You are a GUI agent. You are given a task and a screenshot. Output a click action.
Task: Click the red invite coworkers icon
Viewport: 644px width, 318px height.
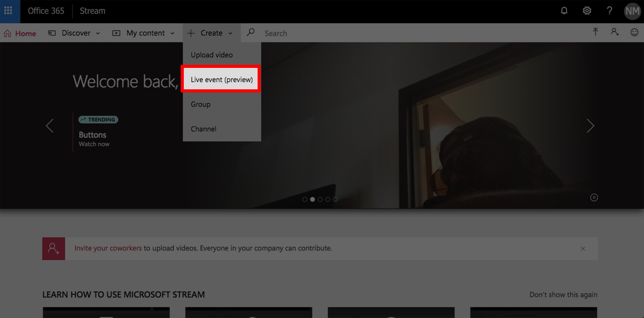(54, 248)
